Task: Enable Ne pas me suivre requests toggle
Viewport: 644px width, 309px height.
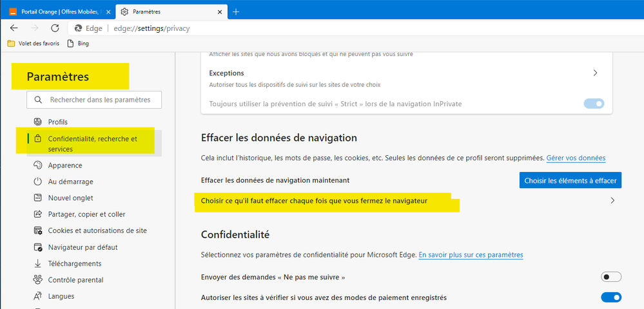Action: [611, 277]
